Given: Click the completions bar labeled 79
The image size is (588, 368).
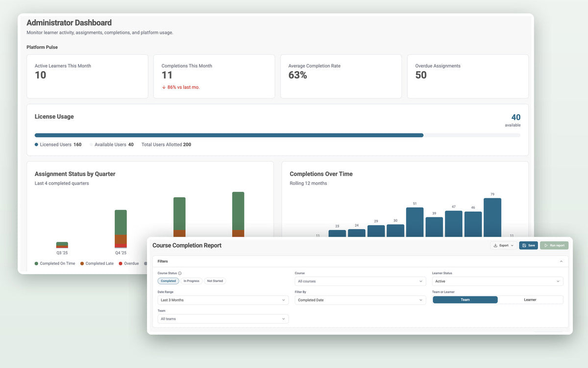Looking at the screenshot, I should pyautogui.click(x=492, y=217).
